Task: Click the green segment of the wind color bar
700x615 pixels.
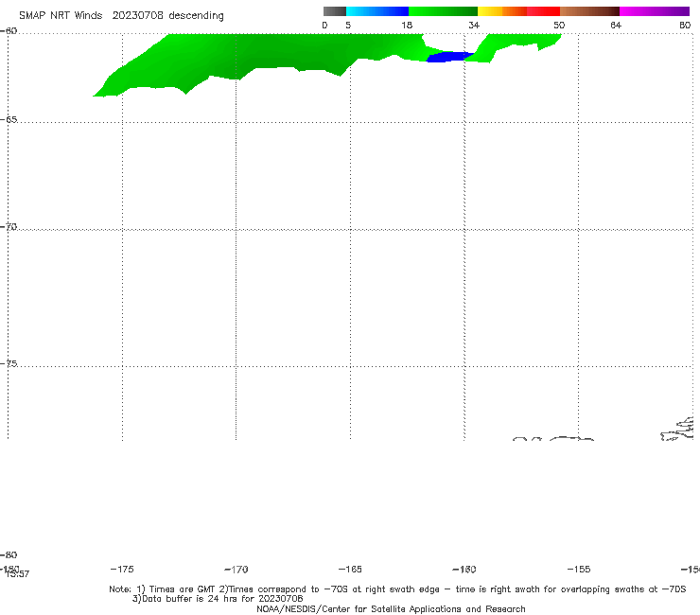Action: click(443, 11)
